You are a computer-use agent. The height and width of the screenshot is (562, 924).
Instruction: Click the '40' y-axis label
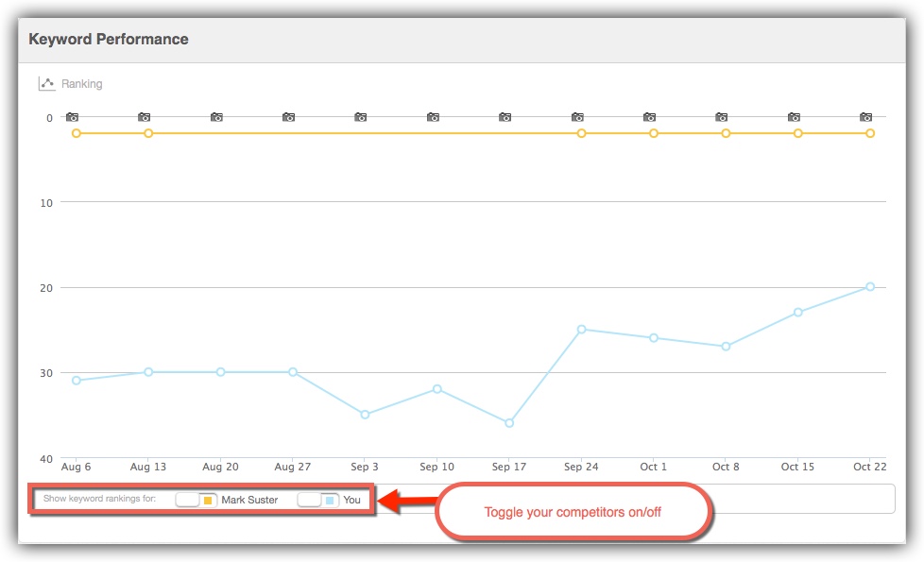click(x=46, y=459)
